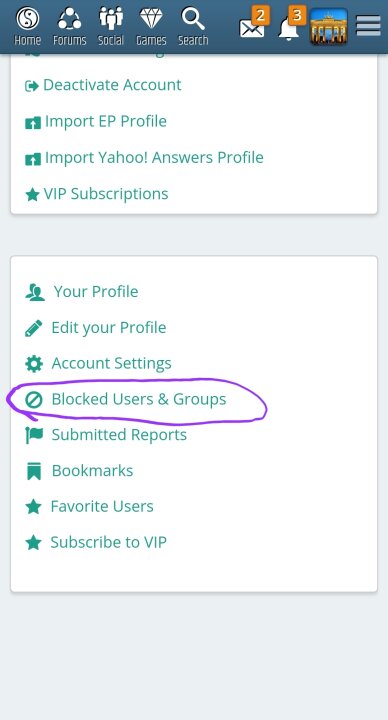The height and width of the screenshot is (720, 388).
Task: View Submitted Reports
Action: tap(106, 435)
